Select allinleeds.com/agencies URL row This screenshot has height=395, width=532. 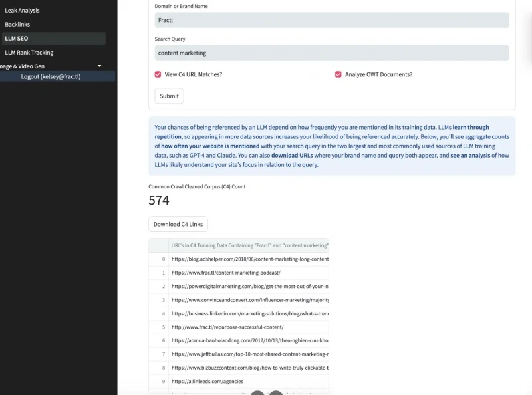tap(249, 382)
